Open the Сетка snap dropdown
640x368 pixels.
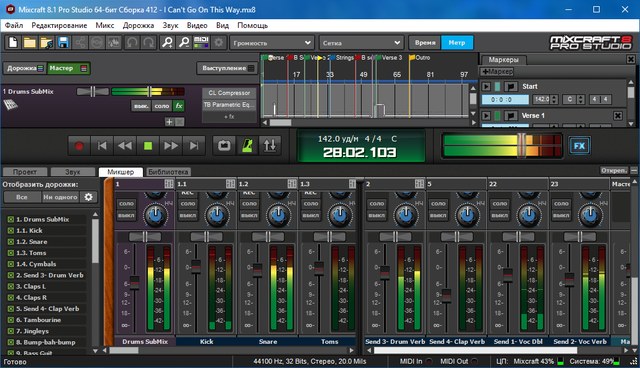tap(361, 43)
